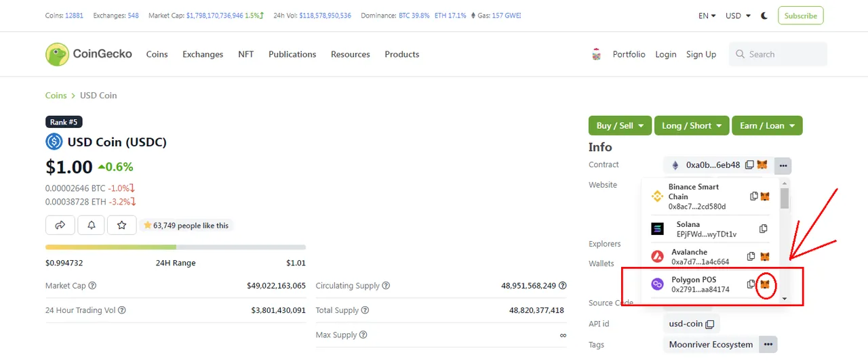
Task: Open the Products menu
Action: click(402, 54)
